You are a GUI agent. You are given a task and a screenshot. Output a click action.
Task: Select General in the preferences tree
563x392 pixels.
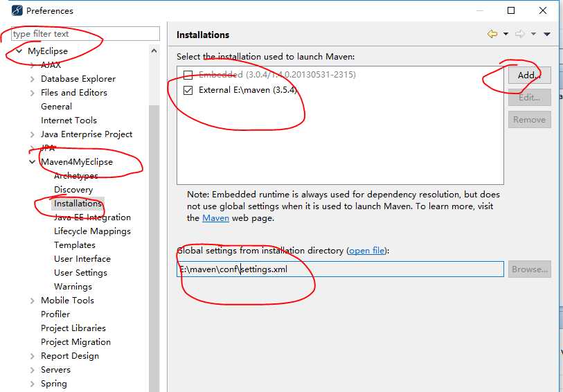(56, 106)
